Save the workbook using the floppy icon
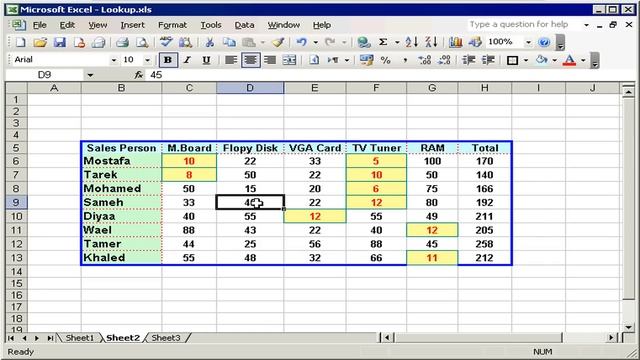Image resolution: width=640 pixels, height=360 pixels. point(60,42)
